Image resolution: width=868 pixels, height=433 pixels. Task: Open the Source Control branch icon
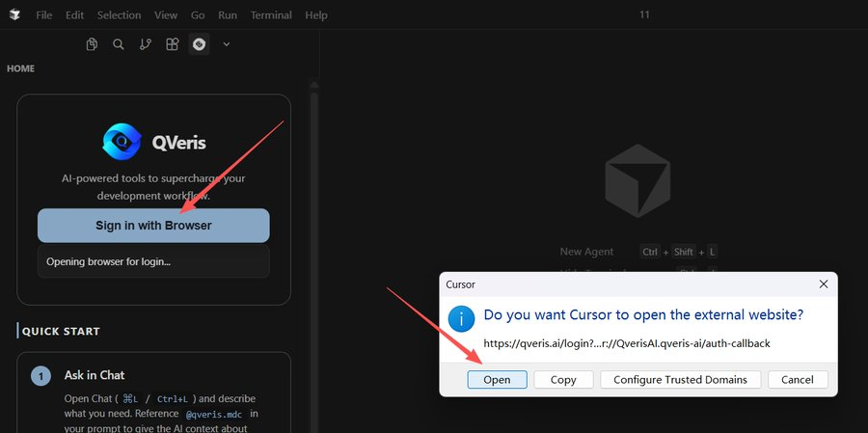click(145, 44)
